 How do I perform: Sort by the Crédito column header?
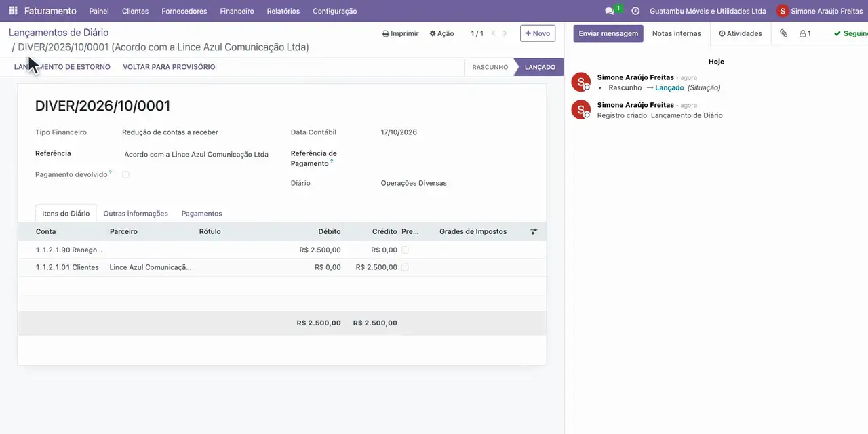(x=384, y=231)
